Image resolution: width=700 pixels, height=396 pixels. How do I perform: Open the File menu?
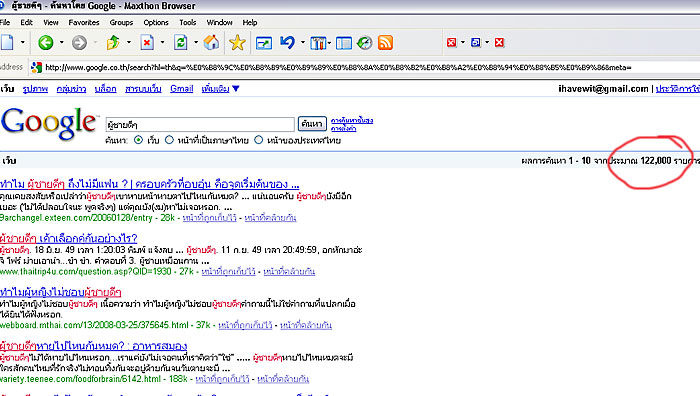[x=5, y=22]
